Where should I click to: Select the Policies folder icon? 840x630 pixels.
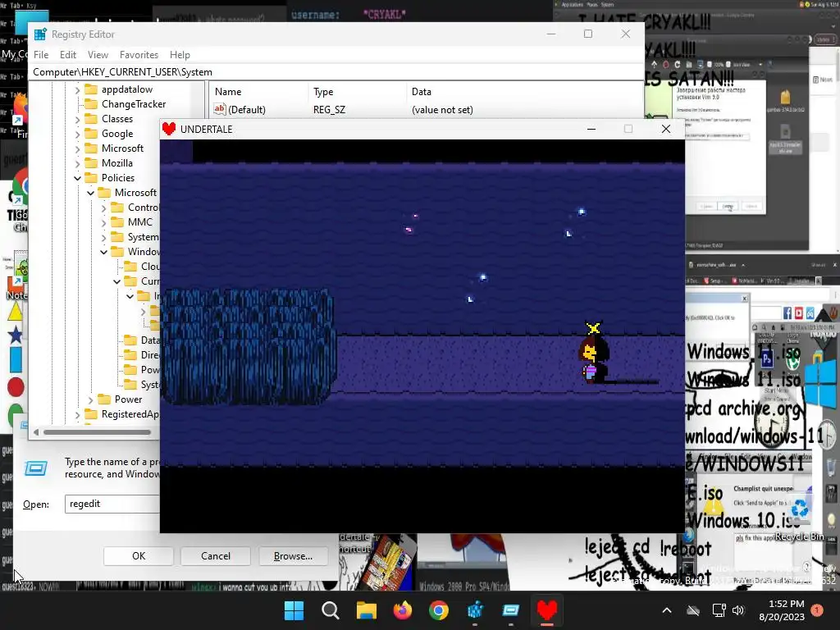pyautogui.click(x=92, y=178)
